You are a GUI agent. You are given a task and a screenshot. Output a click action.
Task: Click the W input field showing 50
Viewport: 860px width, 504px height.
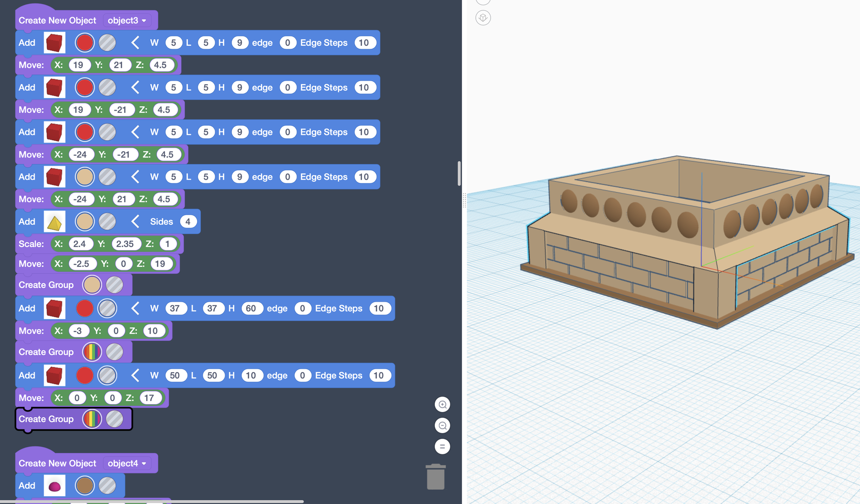click(x=176, y=375)
